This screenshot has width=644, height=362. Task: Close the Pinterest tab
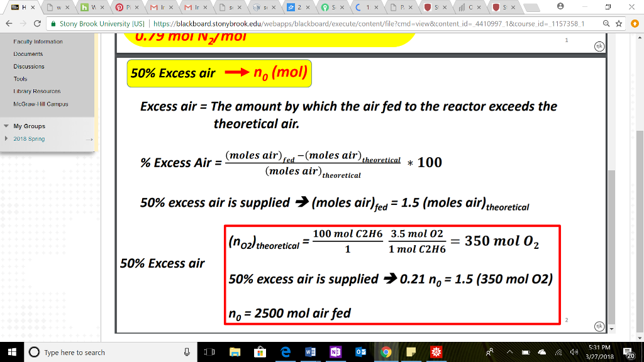(x=136, y=8)
